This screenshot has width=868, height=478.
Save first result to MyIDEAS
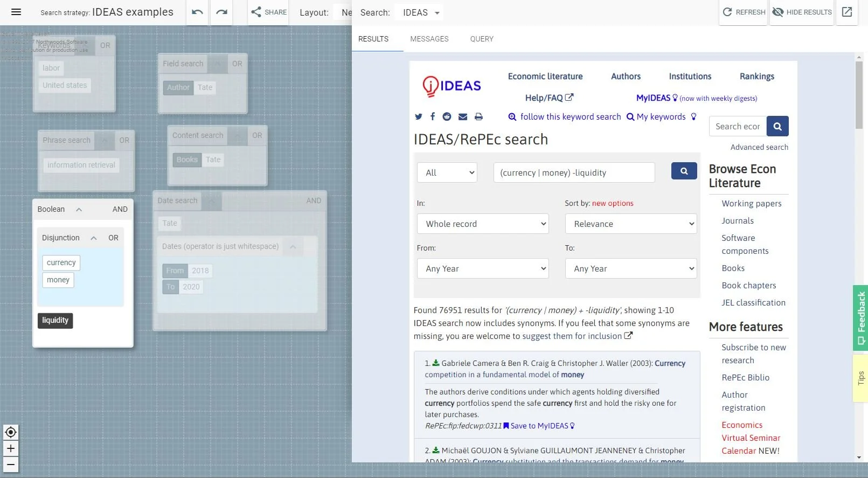[539, 426]
